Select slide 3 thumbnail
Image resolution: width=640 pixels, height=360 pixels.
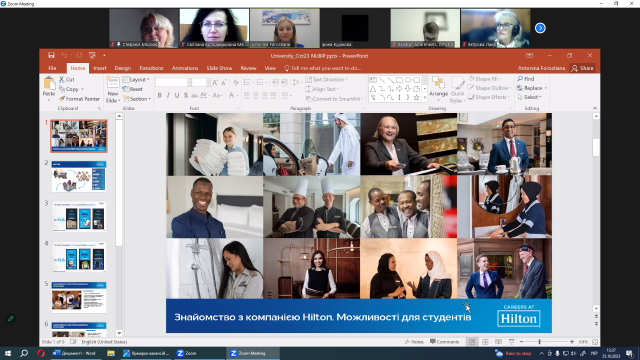[79, 216]
